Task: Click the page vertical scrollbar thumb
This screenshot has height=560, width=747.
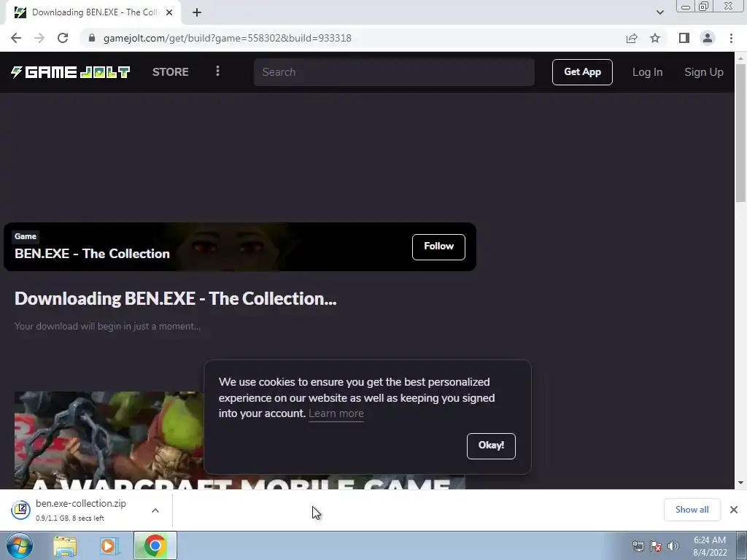Action: 740,133
